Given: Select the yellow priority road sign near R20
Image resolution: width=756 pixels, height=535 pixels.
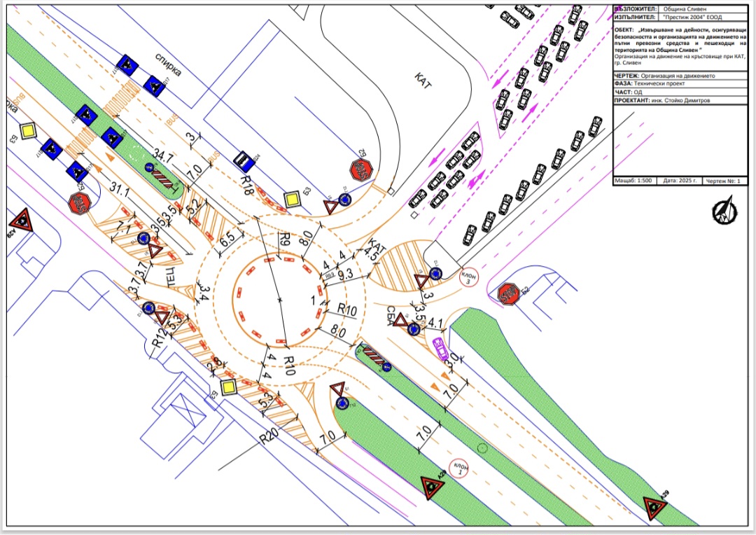Looking at the screenshot, I should pos(227,387).
